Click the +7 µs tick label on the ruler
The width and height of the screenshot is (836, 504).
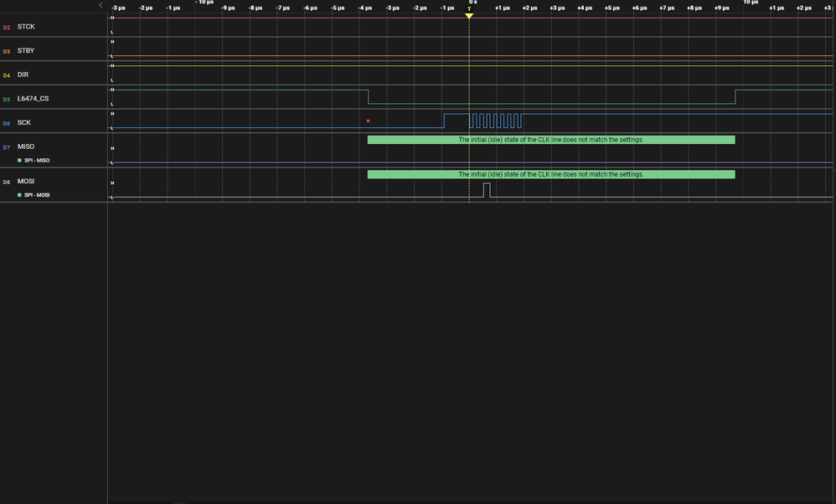tap(667, 8)
